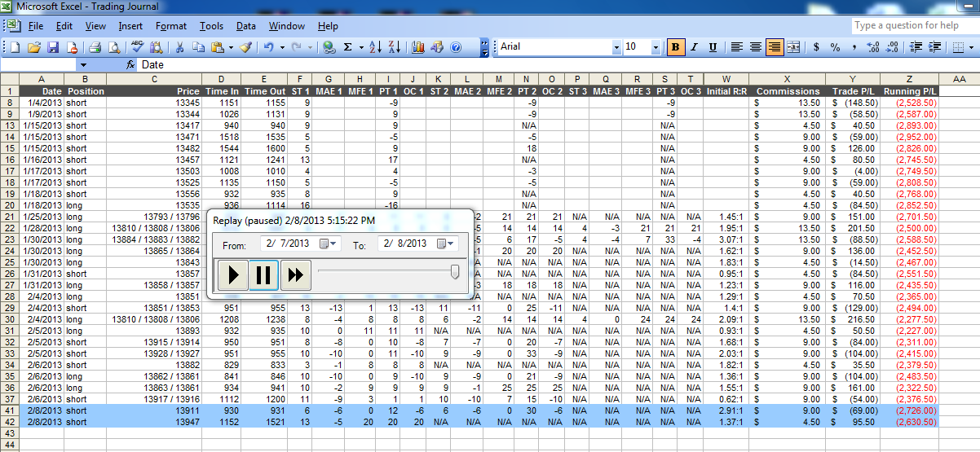Open Excel Help question mark icon
The image size is (980, 452).
(456, 47)
